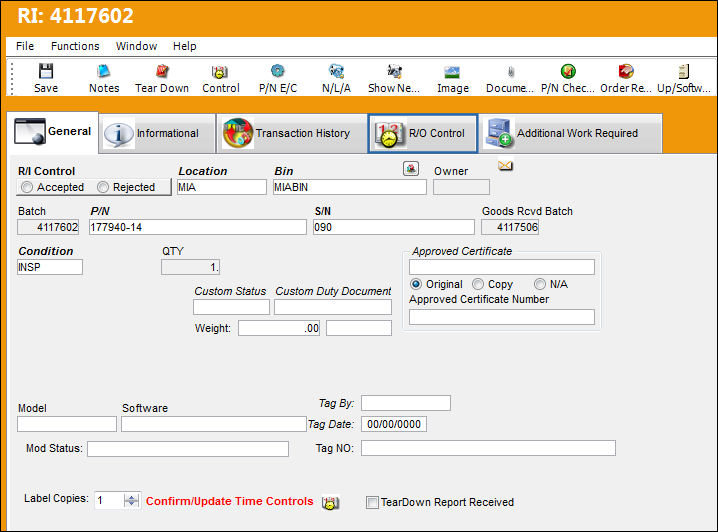Click the P/N Chec... toolbar icon
The image size is (718, 532).
pos(568,71)
